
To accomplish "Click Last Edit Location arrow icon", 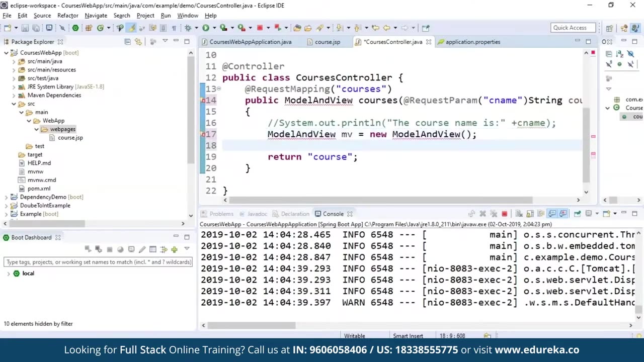I will pos(375,28).
